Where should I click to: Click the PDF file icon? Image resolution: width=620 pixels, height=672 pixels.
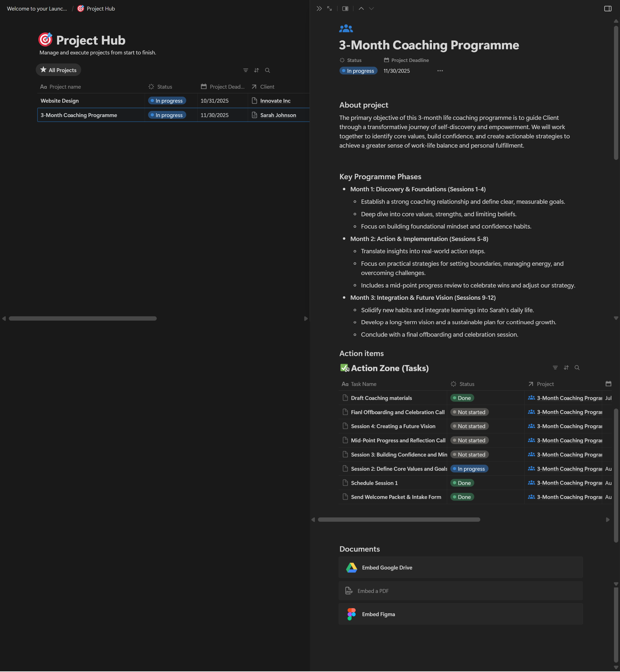pyautogui.click(x=349, y=591)
